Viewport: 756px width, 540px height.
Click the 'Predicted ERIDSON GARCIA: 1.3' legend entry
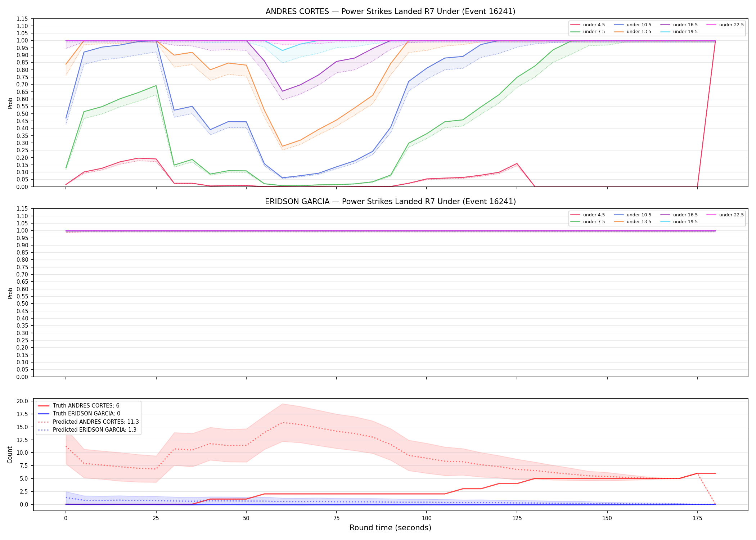tap(87, 430)
